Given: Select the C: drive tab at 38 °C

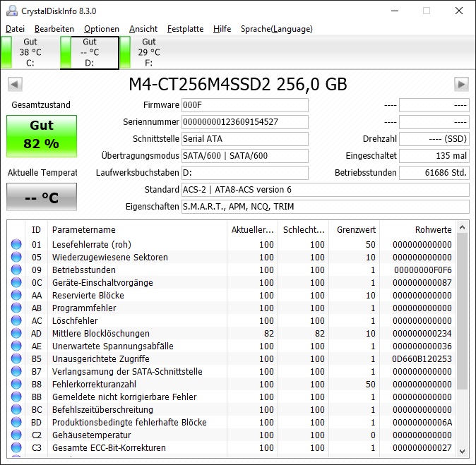Looking at the screenshot, I should click(x=30, y=52).
